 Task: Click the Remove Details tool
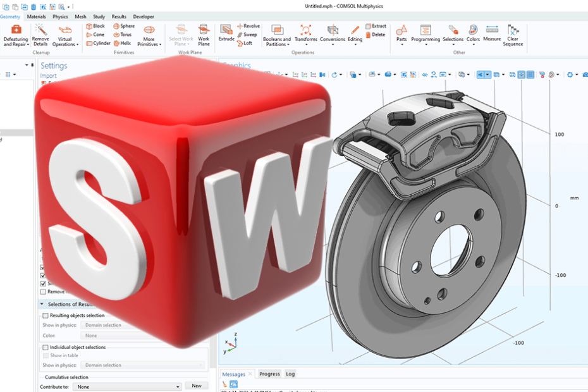coord(40,35)
